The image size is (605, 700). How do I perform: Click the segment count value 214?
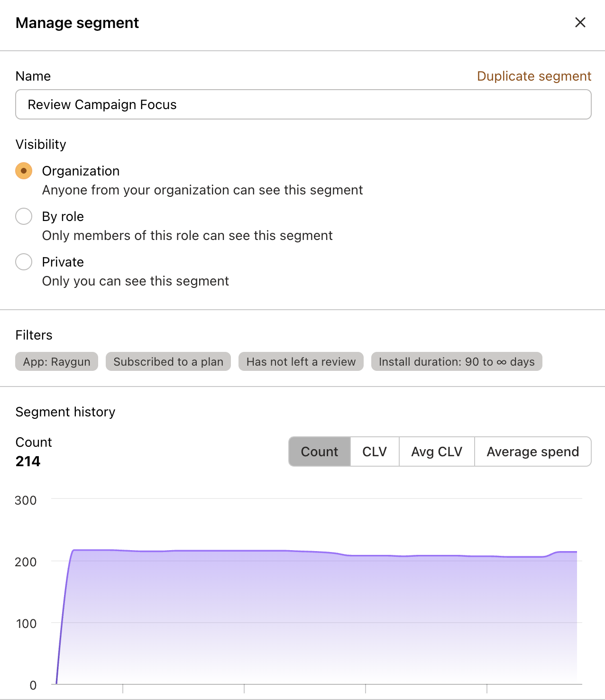(x=27, y=461)
